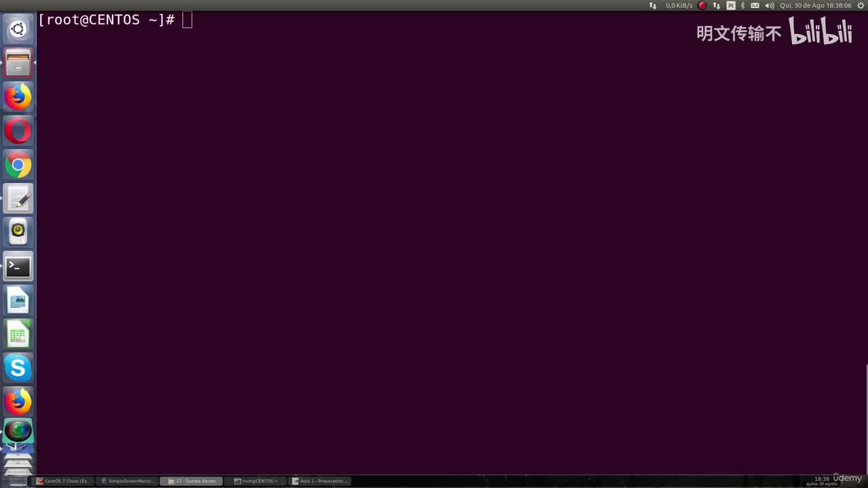868x488 pixels.
Task: Open the system gear session menu
Action: (x=861, y=5)
